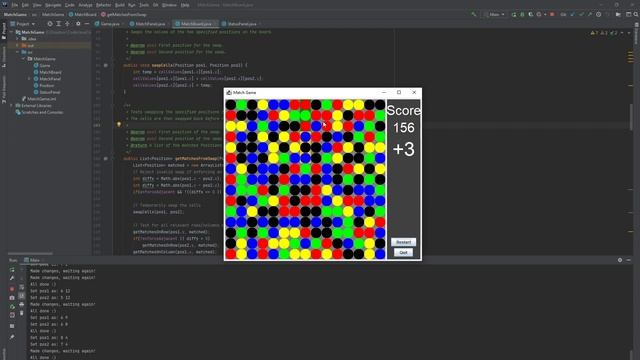Hide the Project panel with minus icon

(x=87, y=24)
